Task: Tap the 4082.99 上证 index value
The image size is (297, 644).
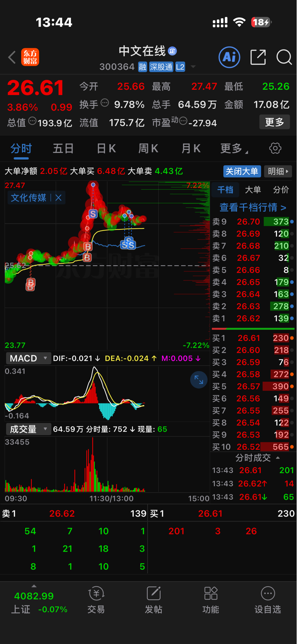Action: [34, 596]
